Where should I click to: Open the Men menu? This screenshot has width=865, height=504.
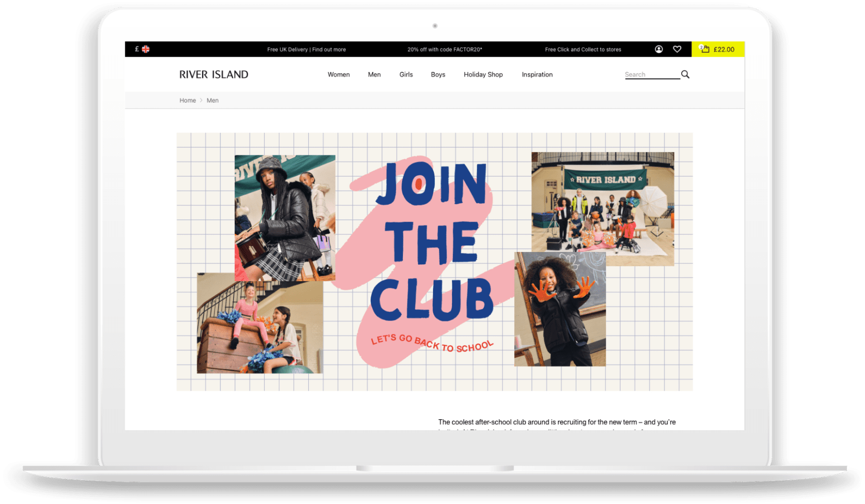(x=374, y=74)
